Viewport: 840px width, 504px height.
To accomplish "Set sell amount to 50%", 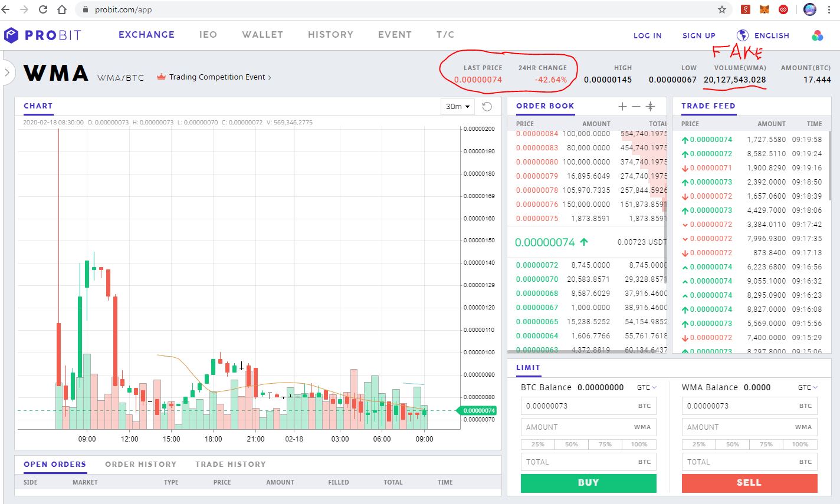I will [733, 444].
